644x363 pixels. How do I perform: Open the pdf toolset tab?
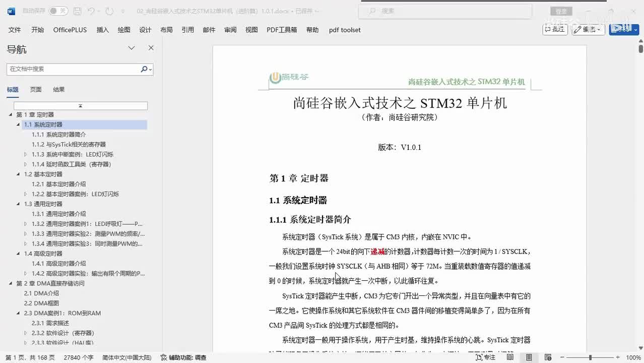coord(345,30)
